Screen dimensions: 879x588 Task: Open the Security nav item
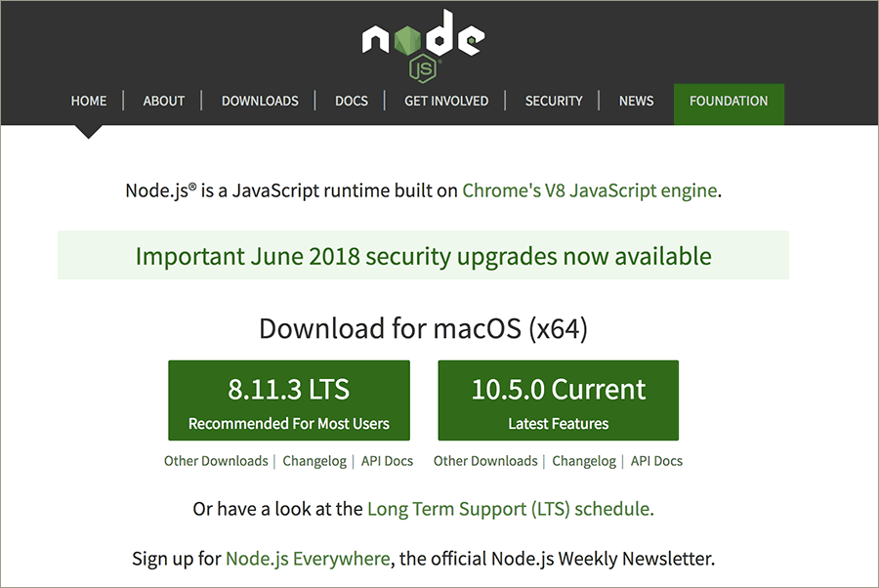coord(554,101)
